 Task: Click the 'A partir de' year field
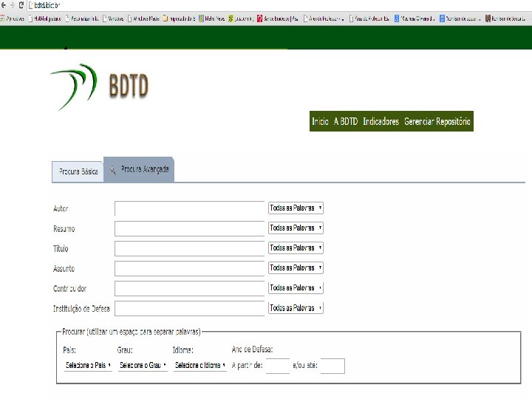tap(278, 366)
